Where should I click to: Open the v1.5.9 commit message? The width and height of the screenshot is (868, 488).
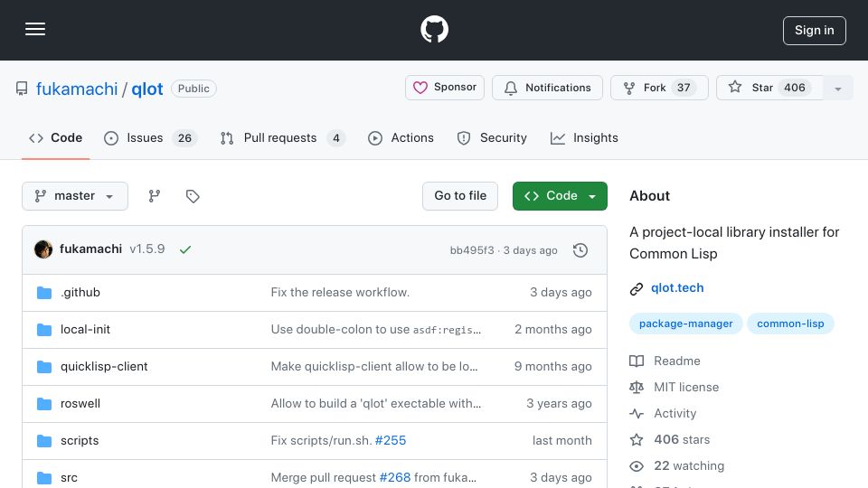(147, 249)
